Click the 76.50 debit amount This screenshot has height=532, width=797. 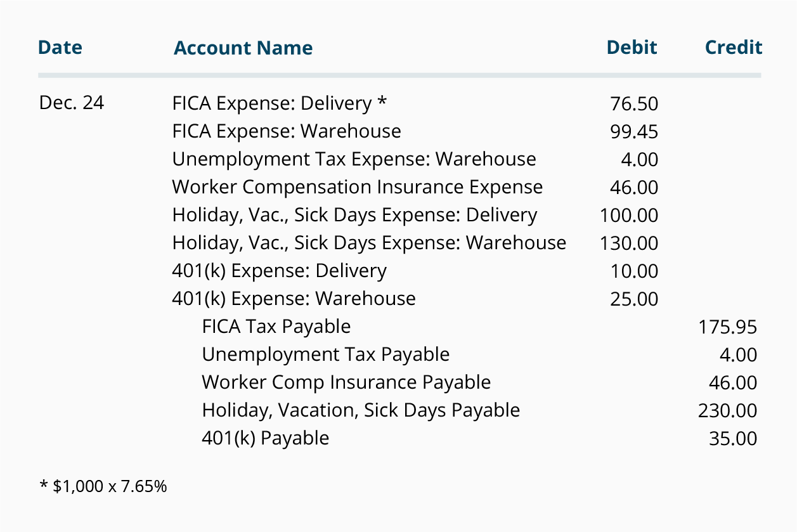(634, 104)
